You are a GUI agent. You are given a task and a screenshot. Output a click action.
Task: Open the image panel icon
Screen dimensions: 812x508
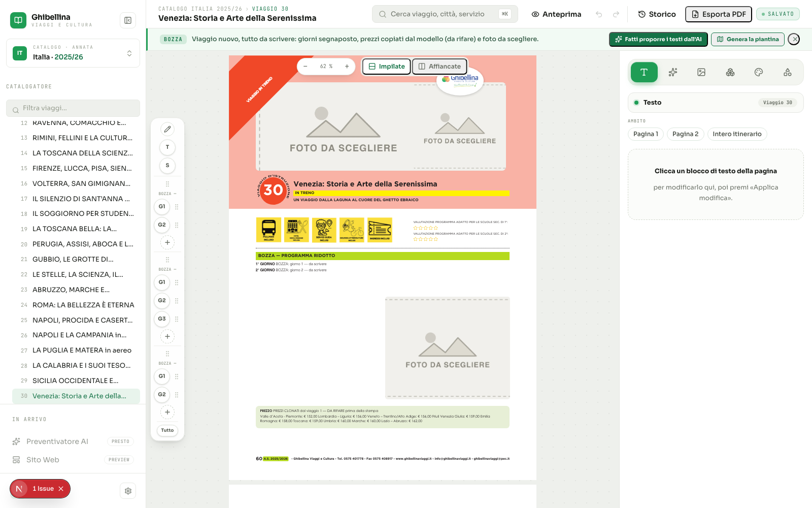pos(701,72)
